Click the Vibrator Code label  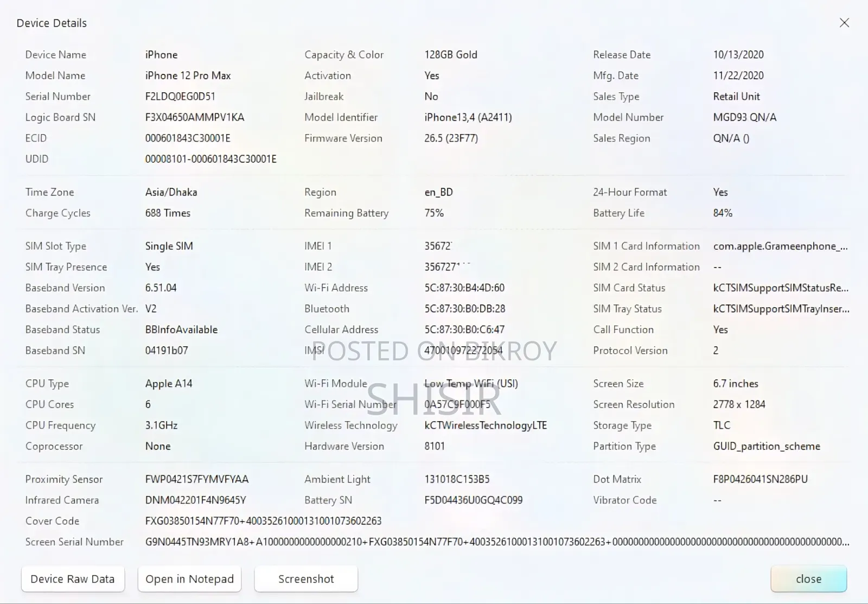(624, 500)
